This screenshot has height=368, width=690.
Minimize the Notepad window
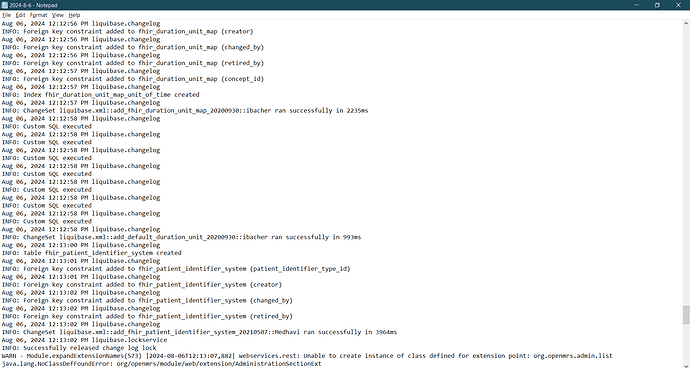pyautogui.click(x=636, y=5)
